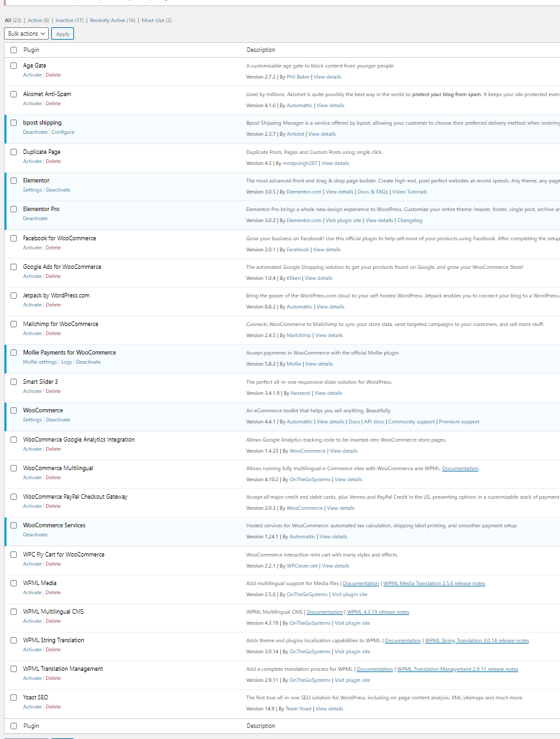Tick the WPML Media checkbox

click(x=14, y=583)
